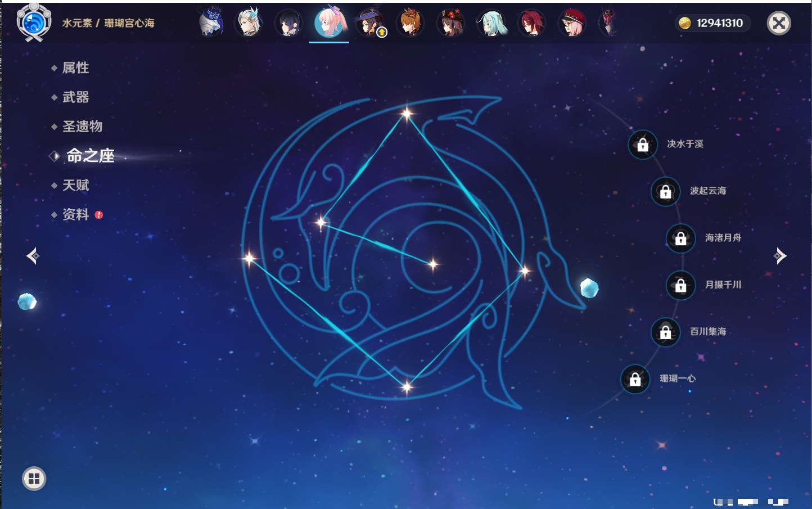Choose the teal-haired character portrait

(491, 23)
